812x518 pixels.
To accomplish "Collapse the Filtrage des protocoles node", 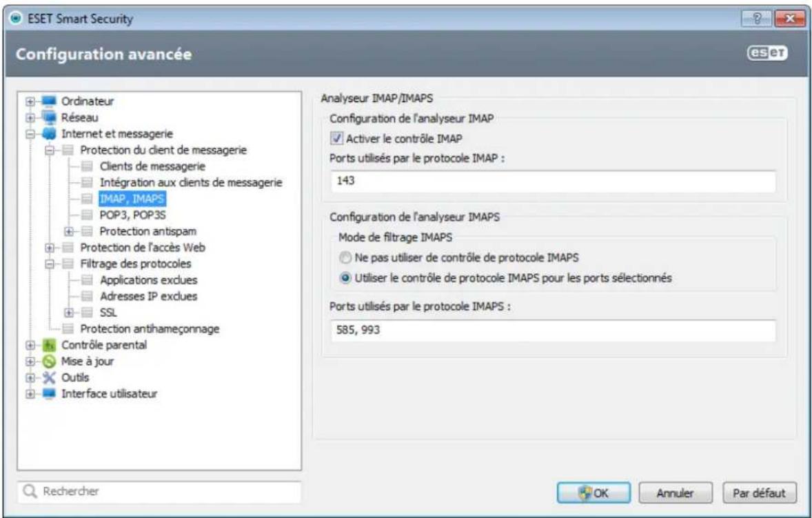I will [x=50, y=264].
